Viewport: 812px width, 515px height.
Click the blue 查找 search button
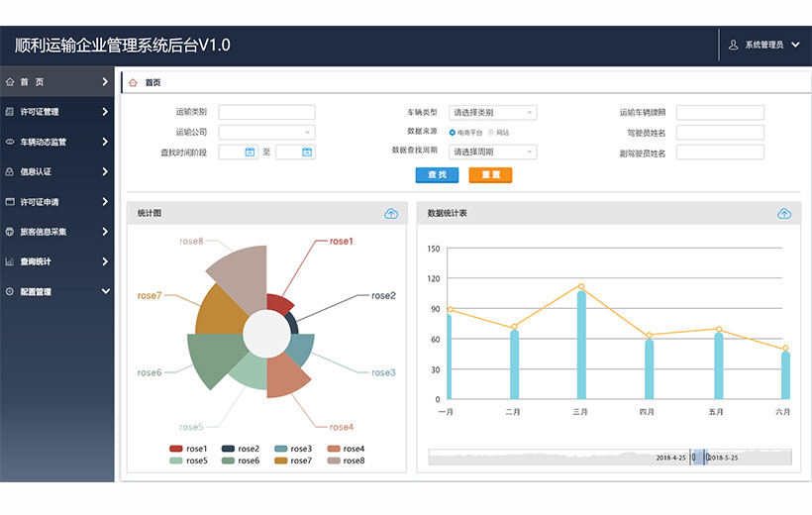(437, 175)
